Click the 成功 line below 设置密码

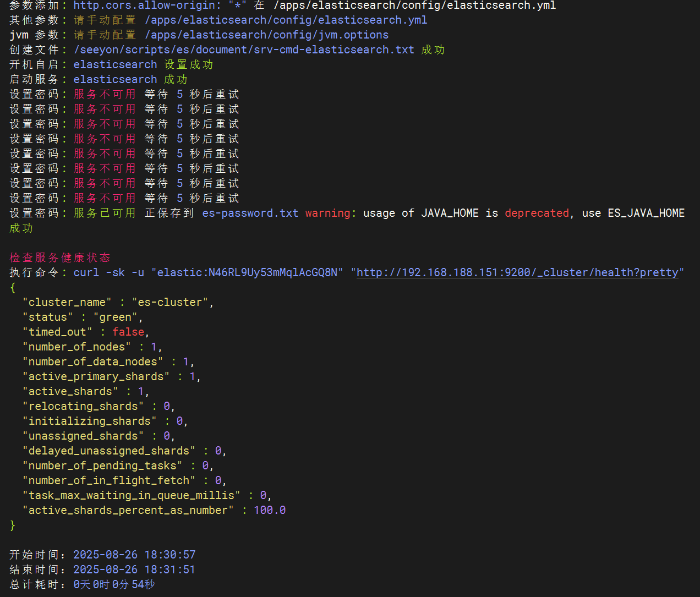pos(21,228)
